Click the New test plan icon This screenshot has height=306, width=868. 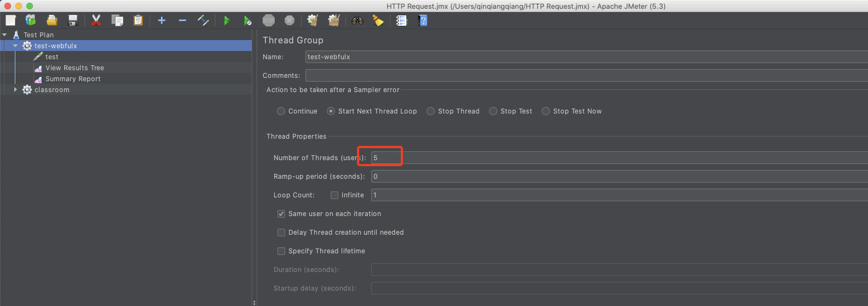click(10, 20)
